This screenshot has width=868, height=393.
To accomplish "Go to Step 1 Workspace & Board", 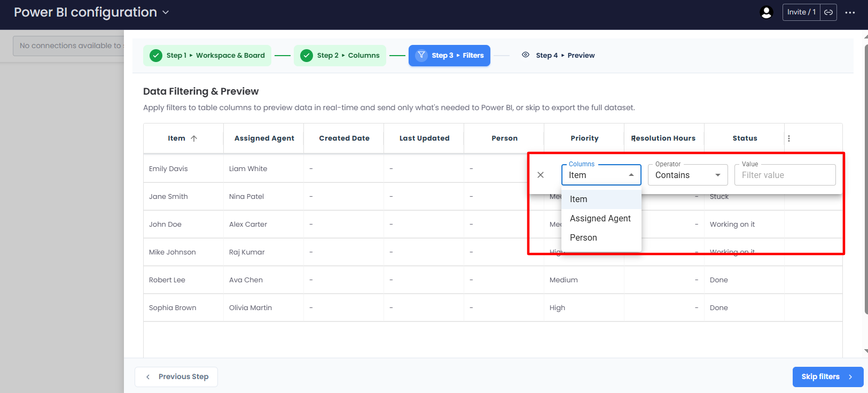I will pyautogui.click(x=207, y=56).
